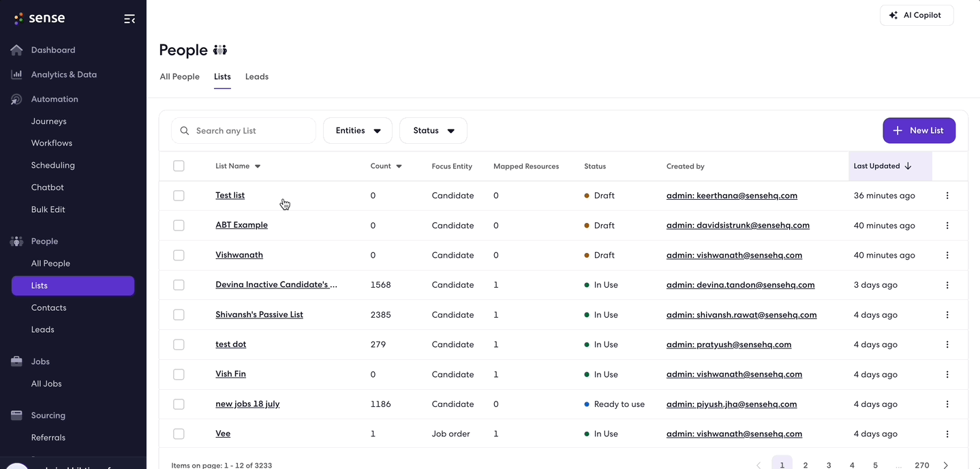Open the kebab menu for the test dot row
Image resolution: width=980 pixels, height=469 pixels.
click(947, 344)
